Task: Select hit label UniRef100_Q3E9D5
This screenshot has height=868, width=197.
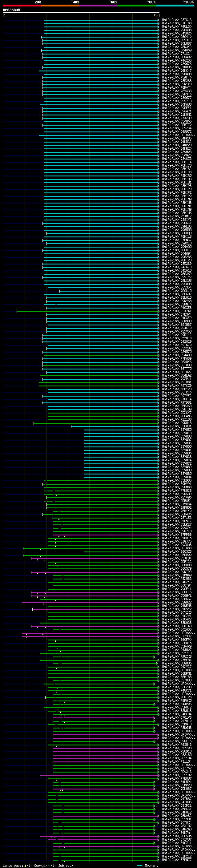Action: 177,481
